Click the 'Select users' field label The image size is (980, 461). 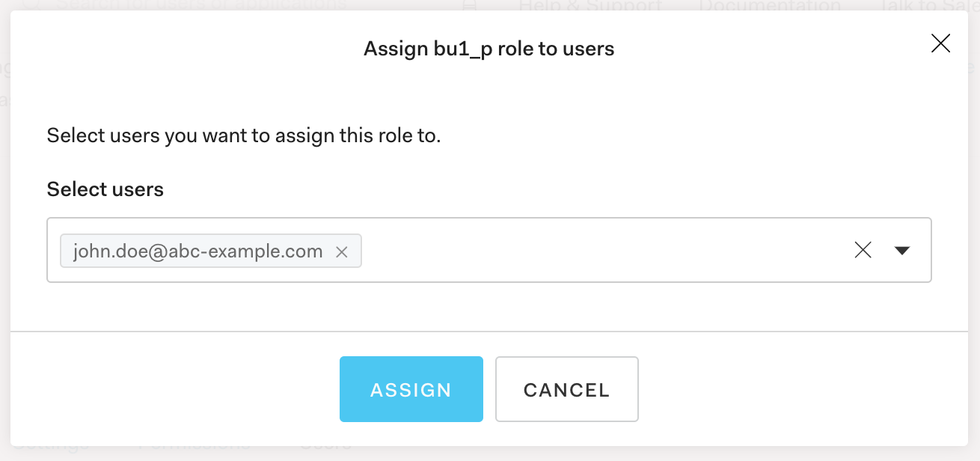click(x=105, y=189)
